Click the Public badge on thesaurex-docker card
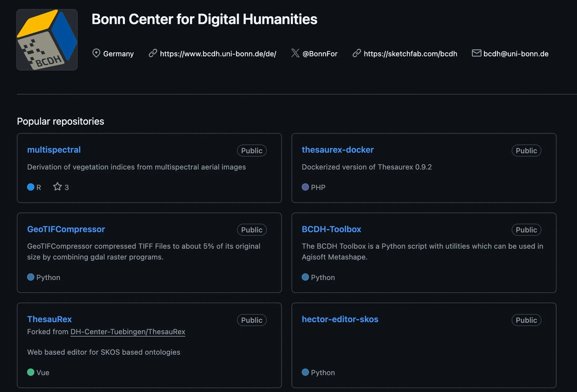This screenshot has width=577, height=392. [526, 151]
